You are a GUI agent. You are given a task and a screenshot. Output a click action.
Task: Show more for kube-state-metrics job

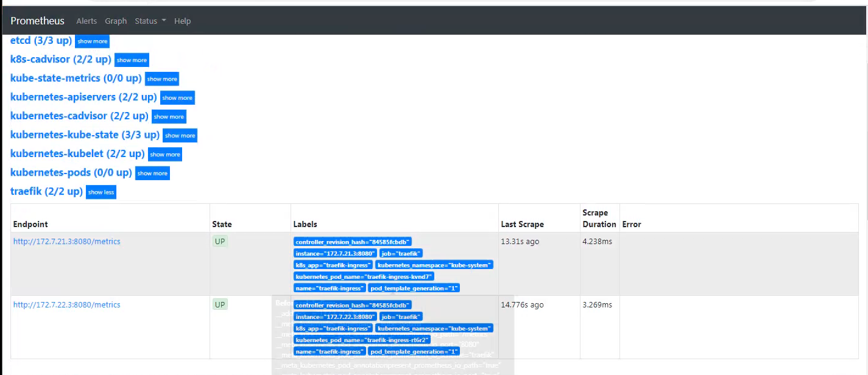pyautogui.click(x=162, y=79)
